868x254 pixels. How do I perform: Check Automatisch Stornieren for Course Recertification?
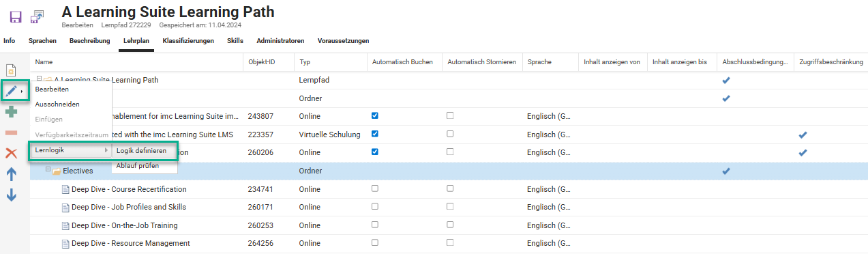pyautogui.click(x=450, y=188)
